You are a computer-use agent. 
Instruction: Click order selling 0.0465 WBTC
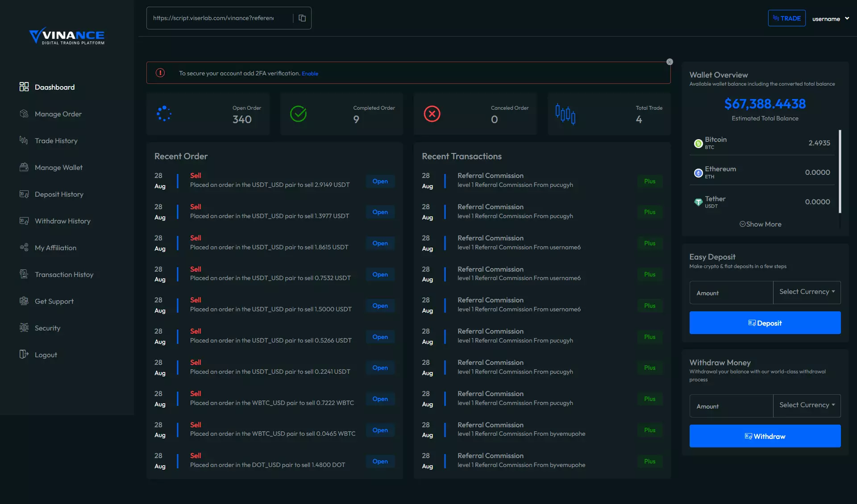[x=275, y=430]
